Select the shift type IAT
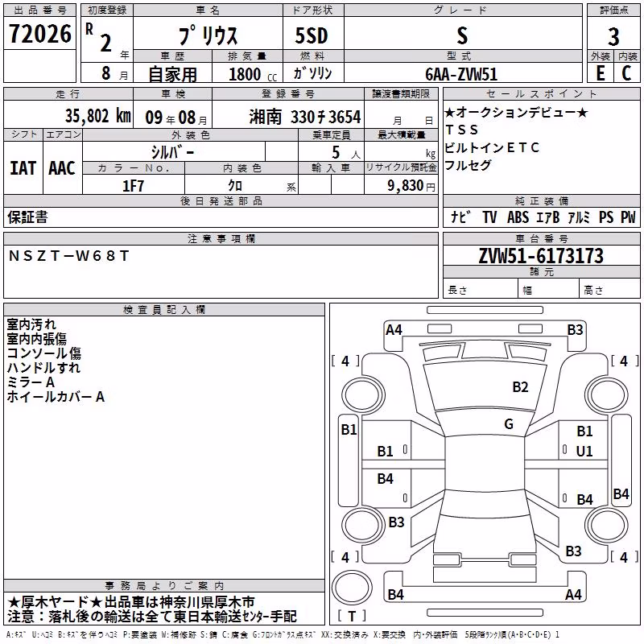644x644 pixels. [x=23, y=168]
